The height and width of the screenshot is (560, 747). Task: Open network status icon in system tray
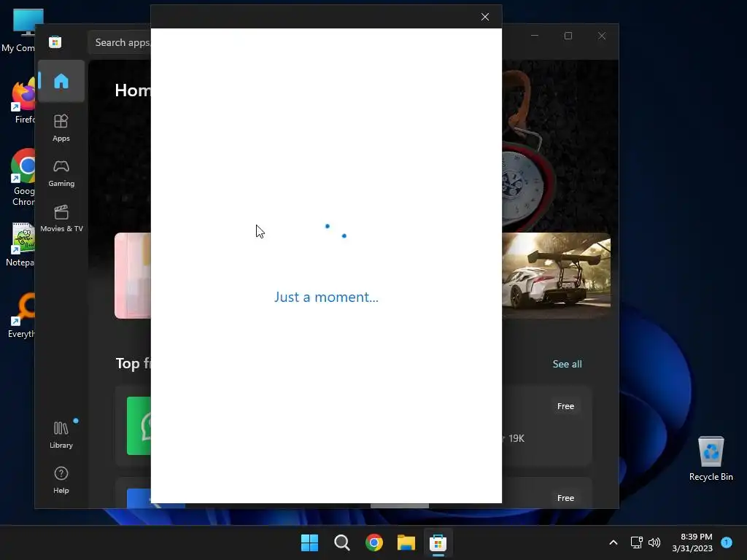[636, 542]
